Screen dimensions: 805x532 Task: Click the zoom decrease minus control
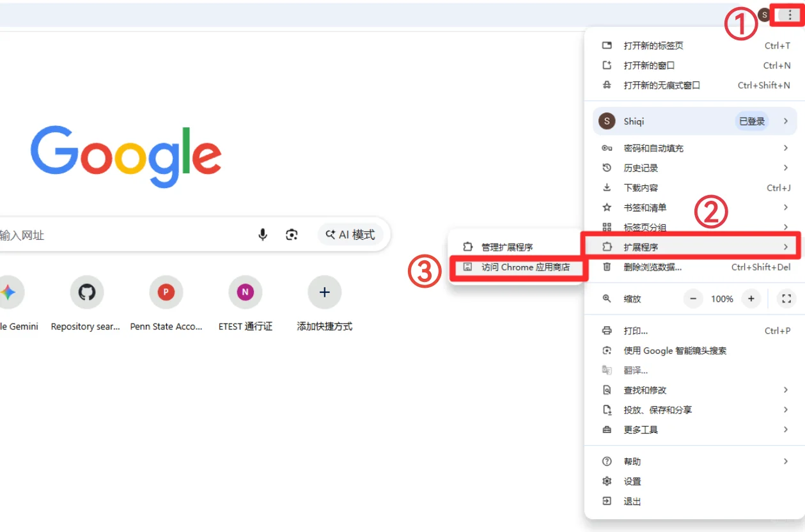click(693, 299)
